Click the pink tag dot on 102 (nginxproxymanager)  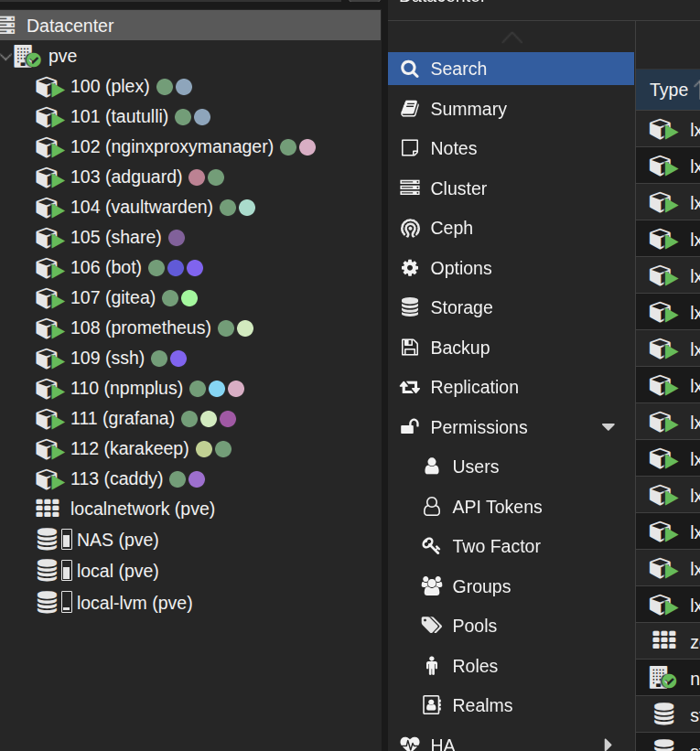coord(307,147)
